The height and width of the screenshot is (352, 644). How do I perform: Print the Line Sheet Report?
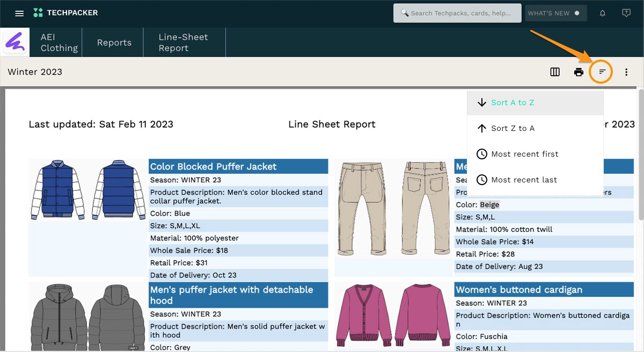(x=579, y=71)
